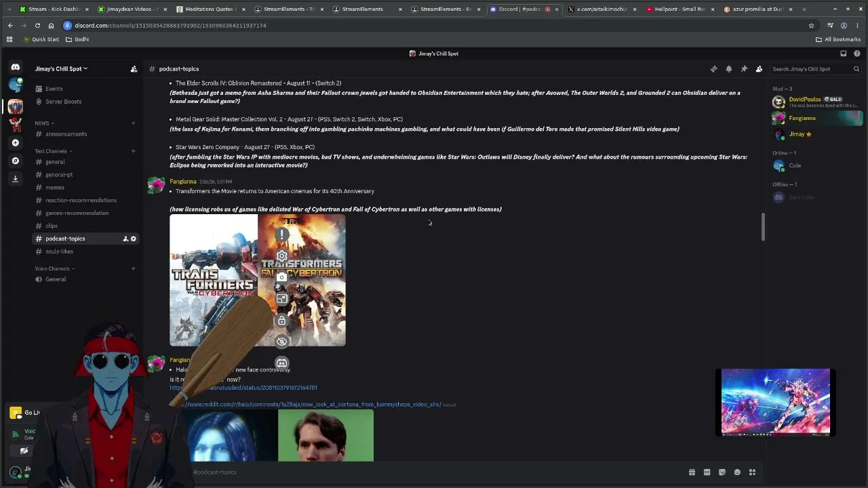Open the apps grid in bookmarks bar
The width and height of the screenshot is (868, 488).
pyautogui.click(x=9, y=39)
